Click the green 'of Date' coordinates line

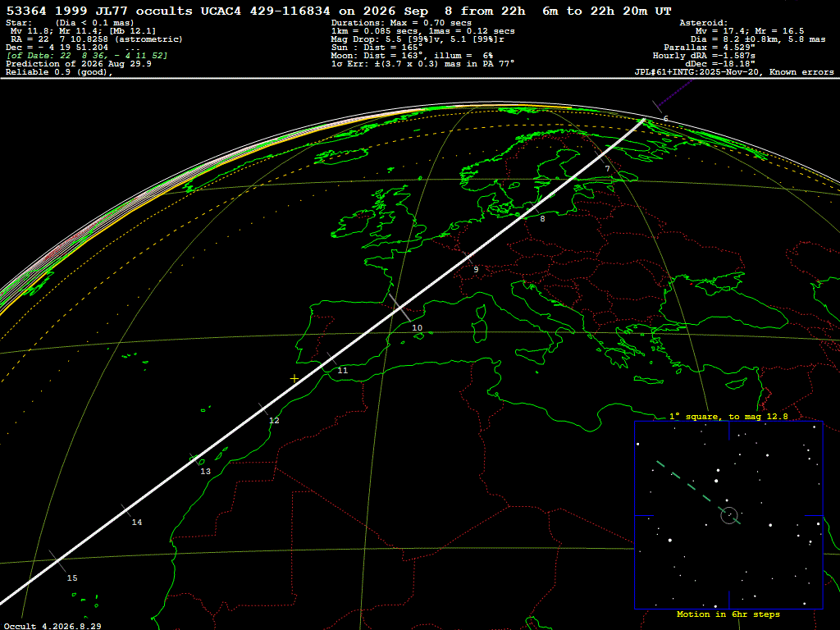[x=87, y=56]
